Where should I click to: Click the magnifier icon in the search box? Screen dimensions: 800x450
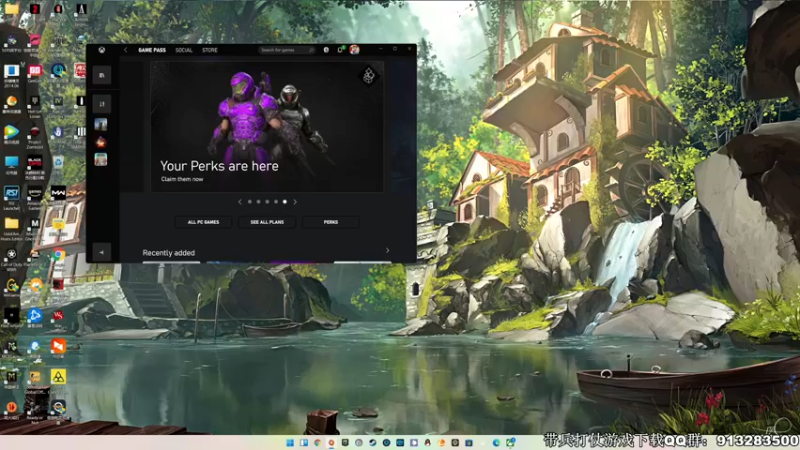(311, 50)
